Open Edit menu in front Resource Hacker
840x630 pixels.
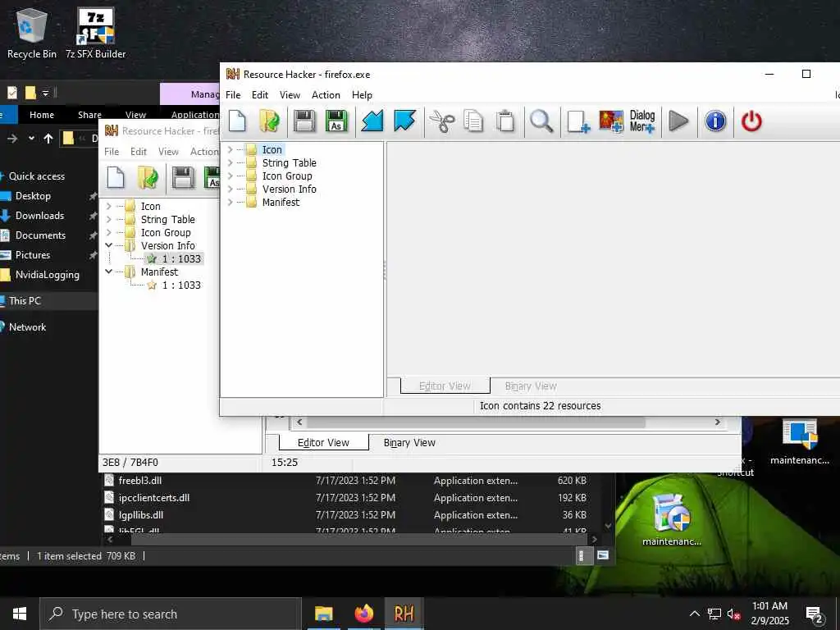pos(260,95)
